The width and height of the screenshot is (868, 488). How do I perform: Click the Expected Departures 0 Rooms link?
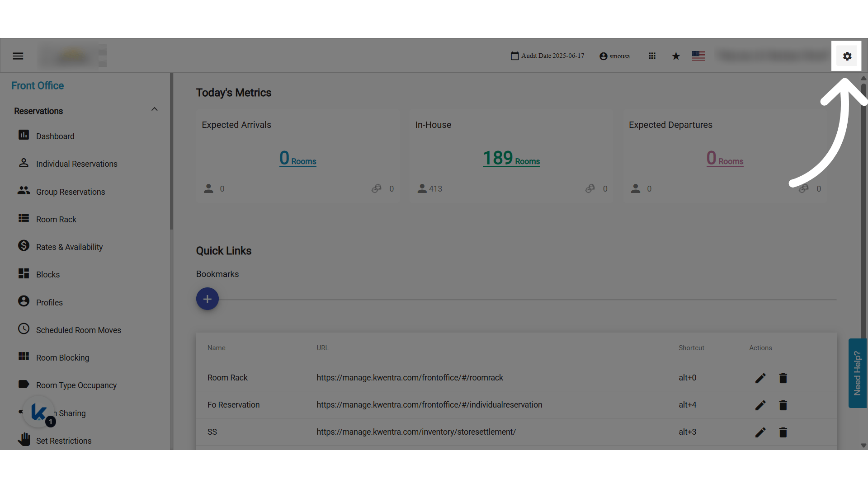click(x=725, y=158)
